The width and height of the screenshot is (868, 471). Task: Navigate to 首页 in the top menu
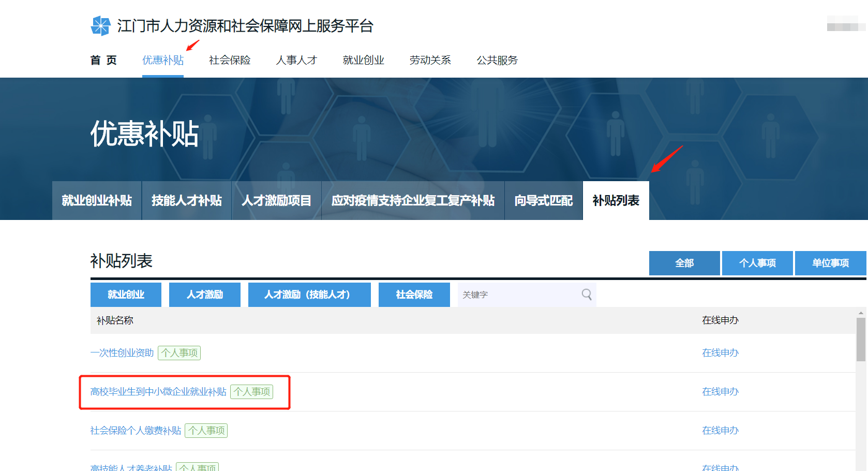pos(103,60)
